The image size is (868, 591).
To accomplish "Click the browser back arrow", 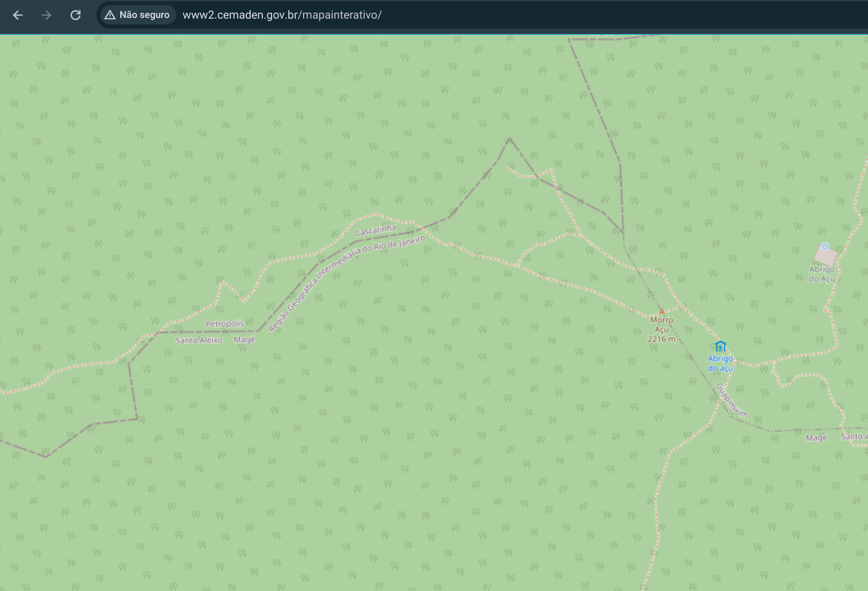I will (x=18, y=15).
